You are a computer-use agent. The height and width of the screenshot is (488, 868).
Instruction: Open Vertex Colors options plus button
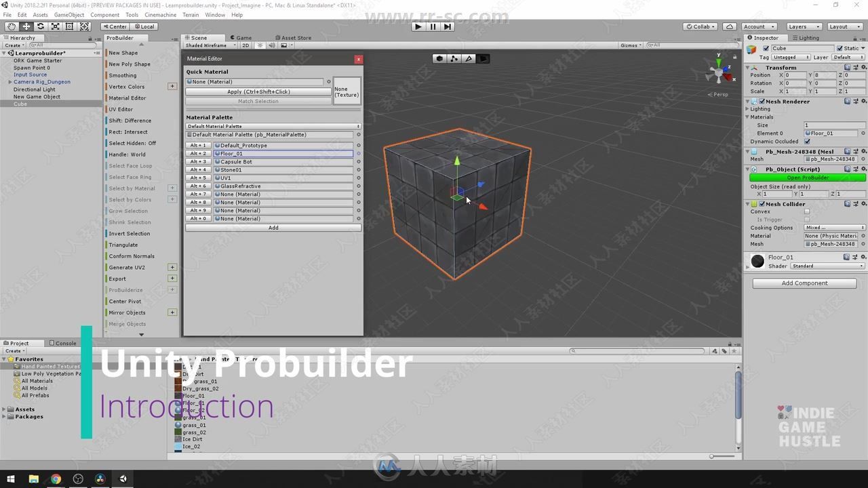coord(172,86)
